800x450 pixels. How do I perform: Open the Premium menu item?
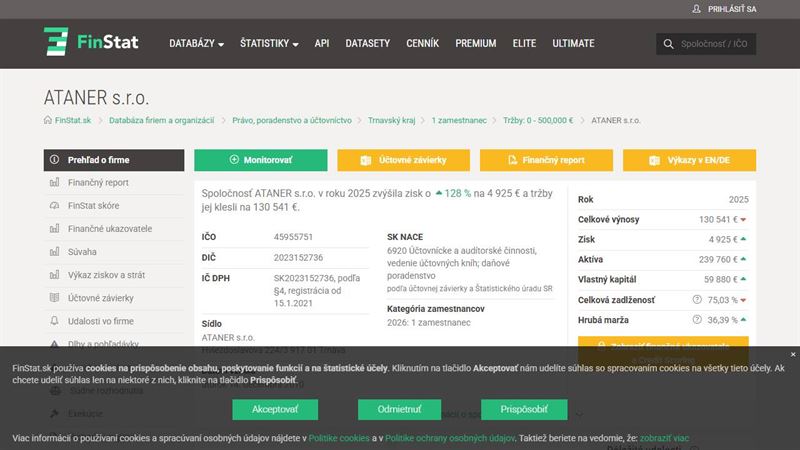click(x=476, y=43)
